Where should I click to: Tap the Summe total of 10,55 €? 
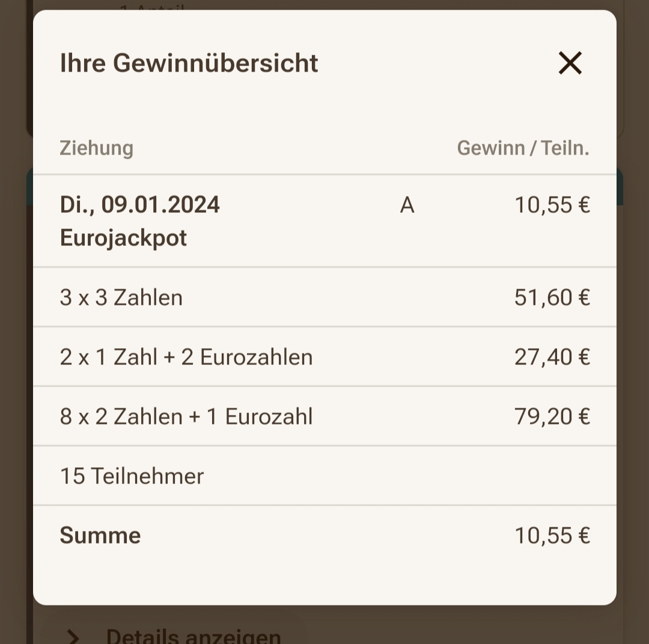tap(552, 536)
